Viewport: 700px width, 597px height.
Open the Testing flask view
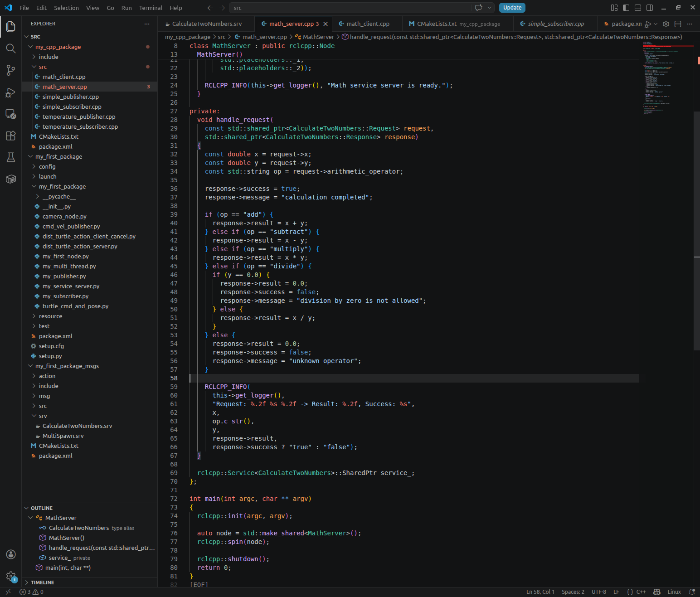[11, 157]
